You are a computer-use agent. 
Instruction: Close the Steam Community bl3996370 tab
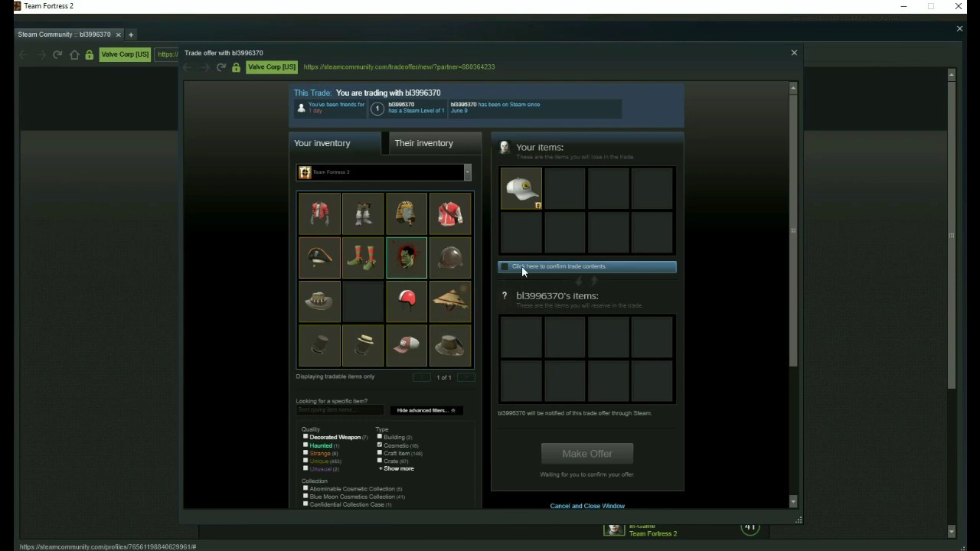point(118,34)
